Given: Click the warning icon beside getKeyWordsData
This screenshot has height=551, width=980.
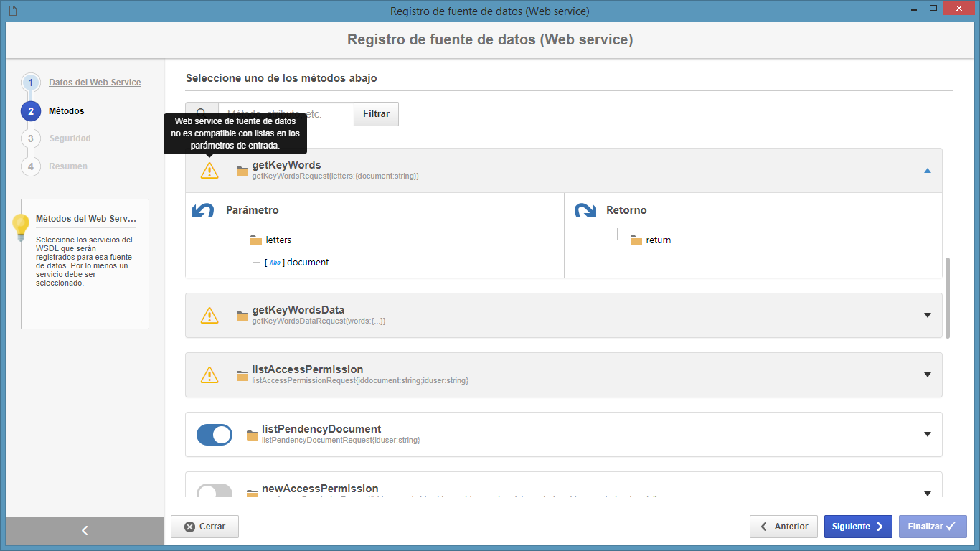Looking at the screenshot, I should tap(209, 315).
